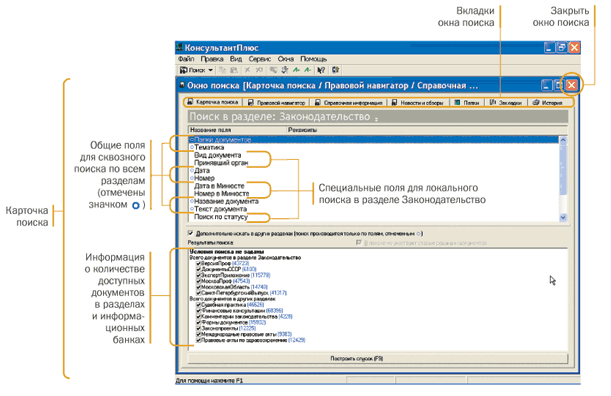The height and width of the screenshot is (396, 611).
Task: Click the Поиск в разделе: Законодательство header
Action: (377, 117)
